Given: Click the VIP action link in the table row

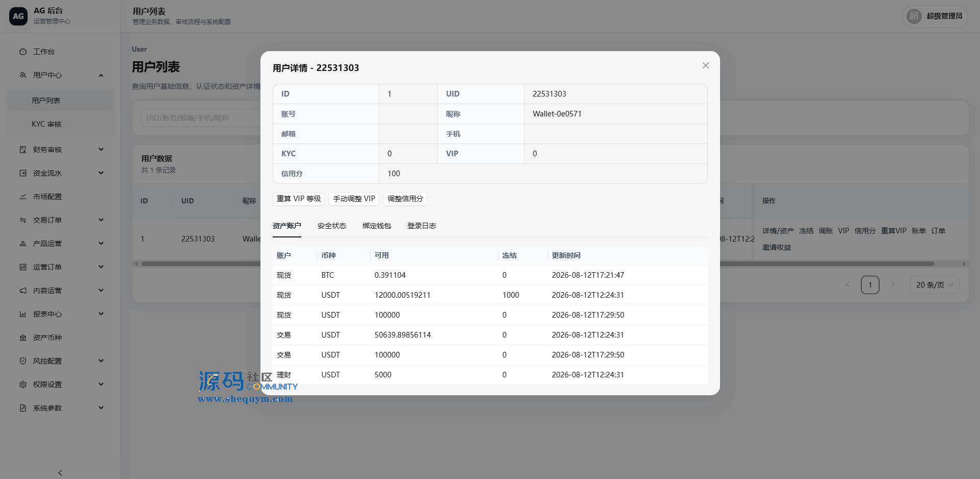Looking at the screenshot, I should [x=844, y=231].
